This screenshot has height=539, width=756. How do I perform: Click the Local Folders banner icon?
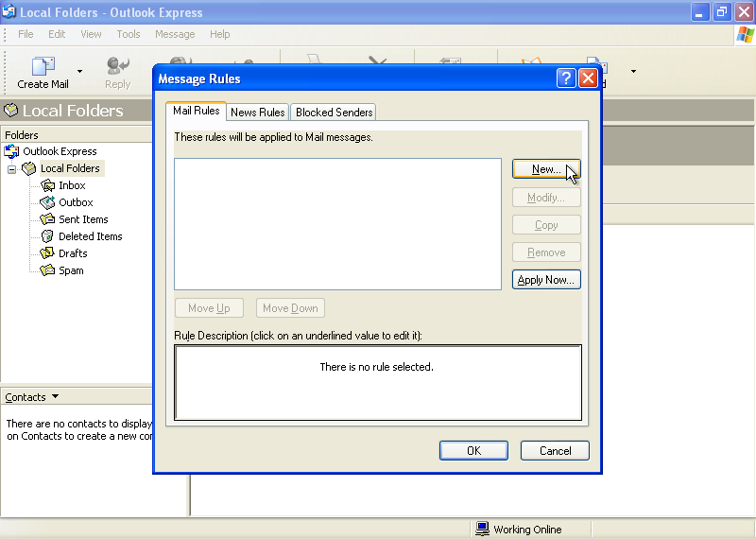pos(10,111)
